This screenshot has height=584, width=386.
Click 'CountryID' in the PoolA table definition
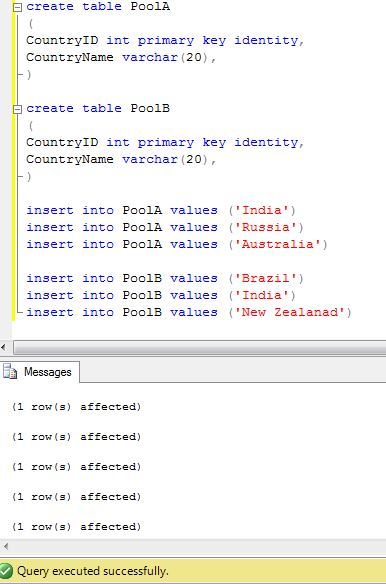pos(62,40)
